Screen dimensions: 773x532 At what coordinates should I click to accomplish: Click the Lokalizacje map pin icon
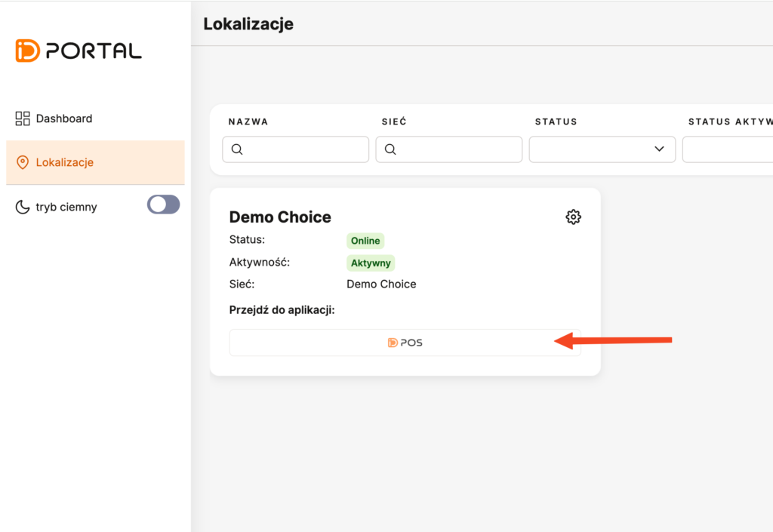pyautogui.click(x=23, y=162)
